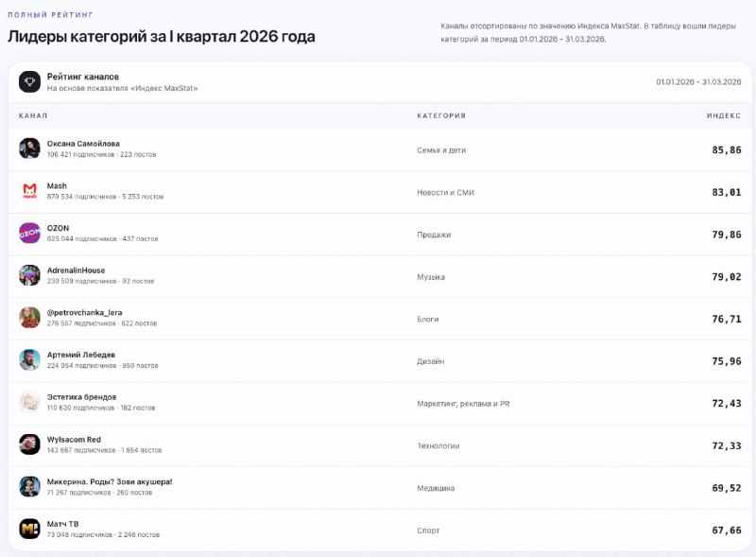The height and width of the screenshot is (557, 756).
Task: Click index value 69,52
Action: (x=727, y=488)
